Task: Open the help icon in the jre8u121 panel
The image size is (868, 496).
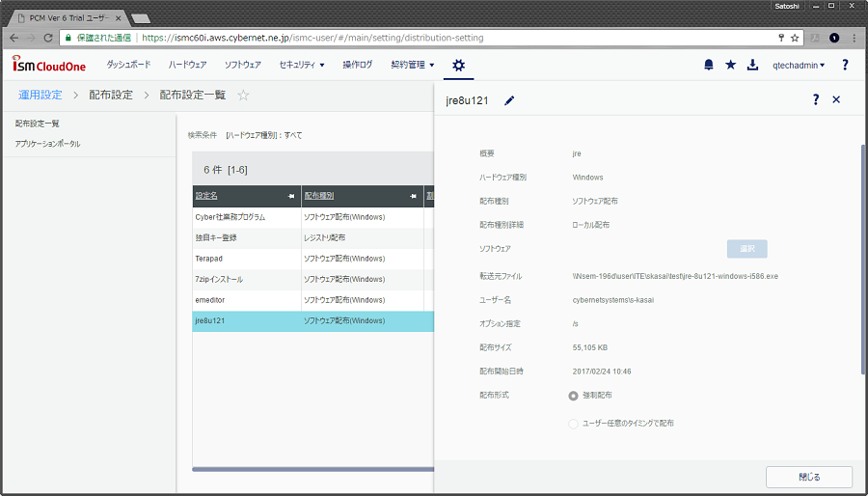Action: [x=815, y=99]
